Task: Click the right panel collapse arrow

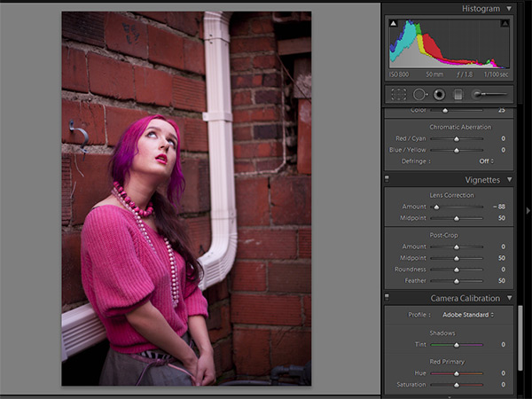Action: click(x=528, y=211)
